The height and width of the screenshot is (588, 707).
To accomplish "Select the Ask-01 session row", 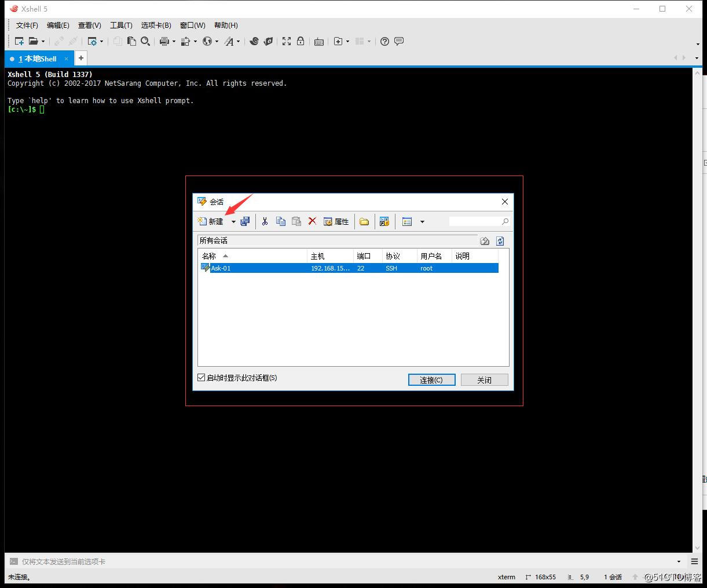I will (349, 268).
